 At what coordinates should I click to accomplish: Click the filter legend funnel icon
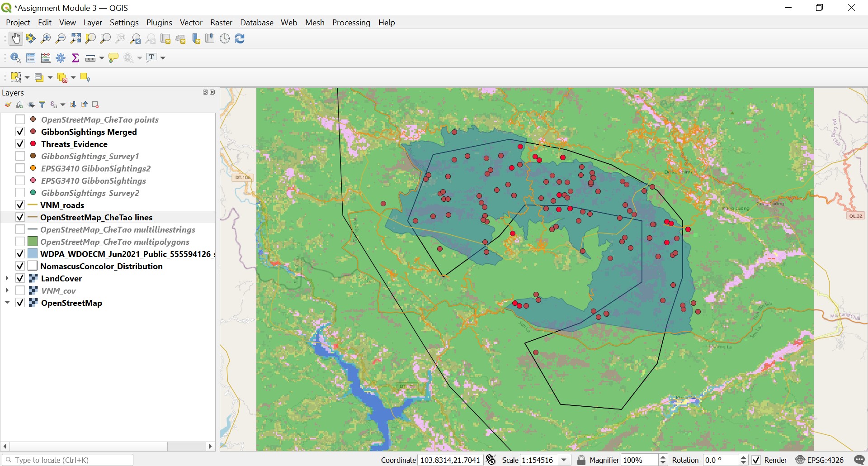42,105
